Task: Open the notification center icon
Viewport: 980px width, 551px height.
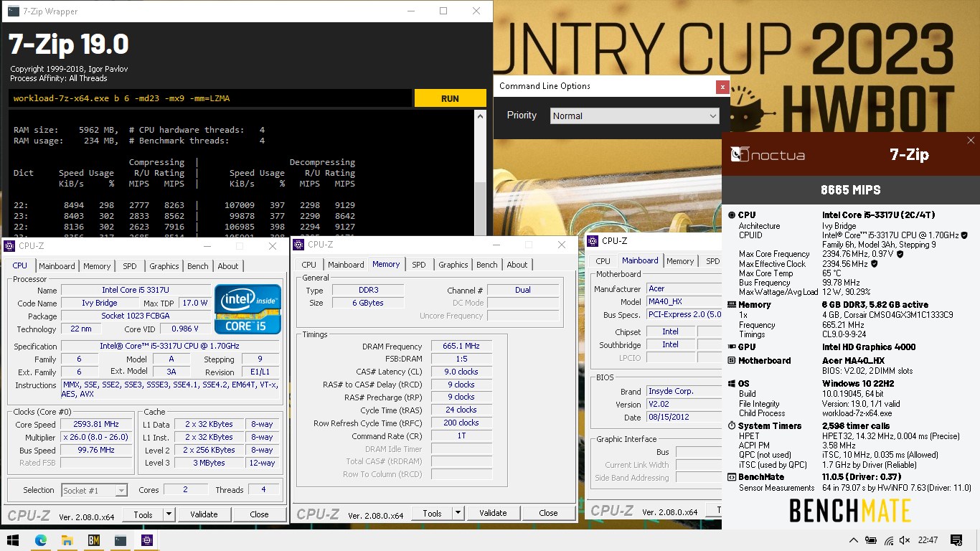Action: click(956, 540)
